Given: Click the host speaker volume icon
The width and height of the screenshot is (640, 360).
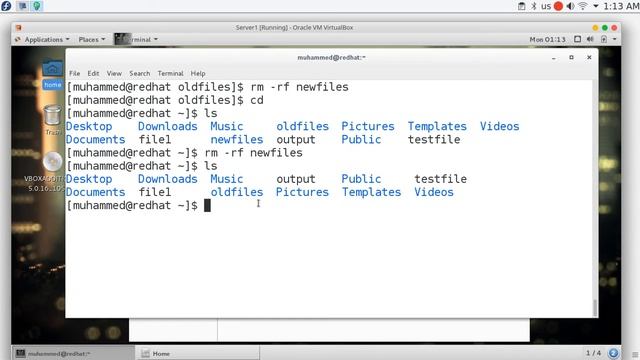Looking at the screenshot, I should tap(570, 6).
